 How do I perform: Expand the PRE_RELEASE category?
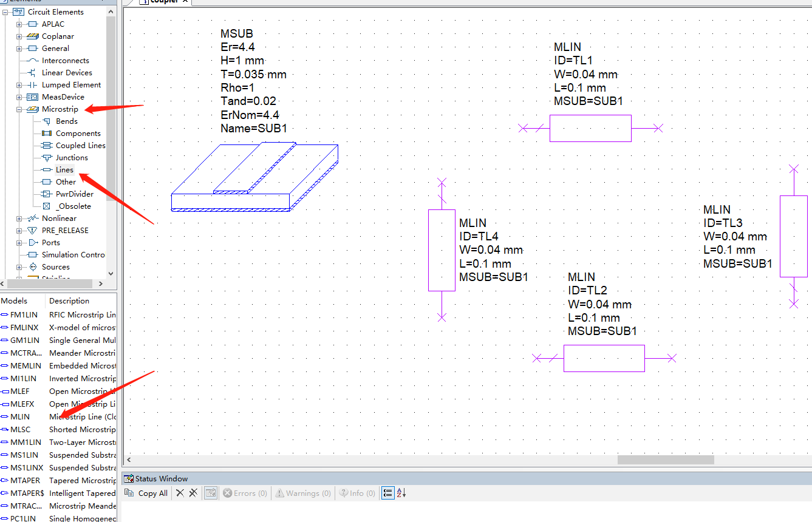[19, 231]
